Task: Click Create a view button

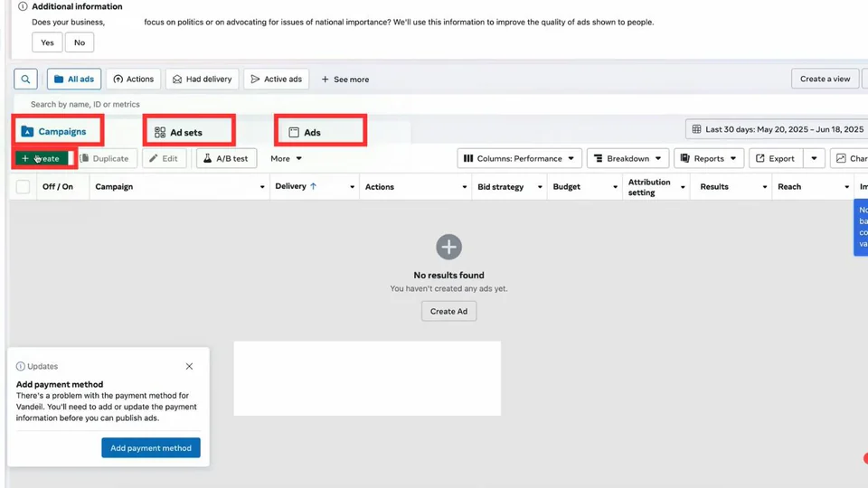Action: point(825,79)
